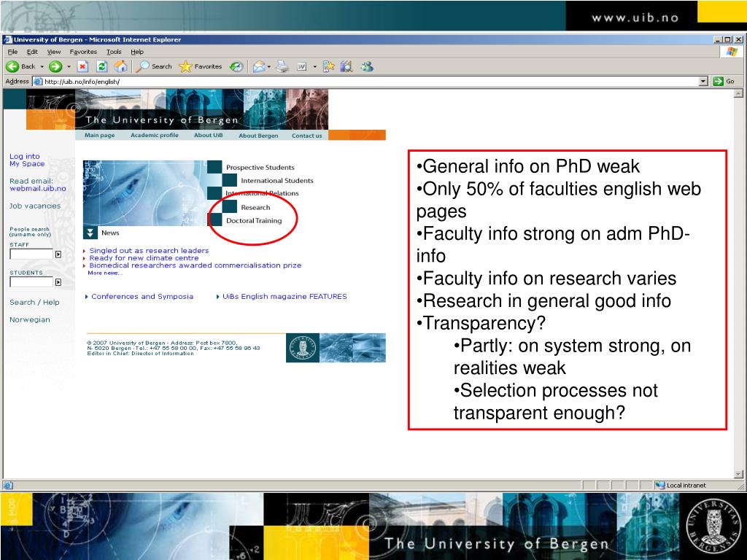Submit staff search arrow button

[58, 254]
